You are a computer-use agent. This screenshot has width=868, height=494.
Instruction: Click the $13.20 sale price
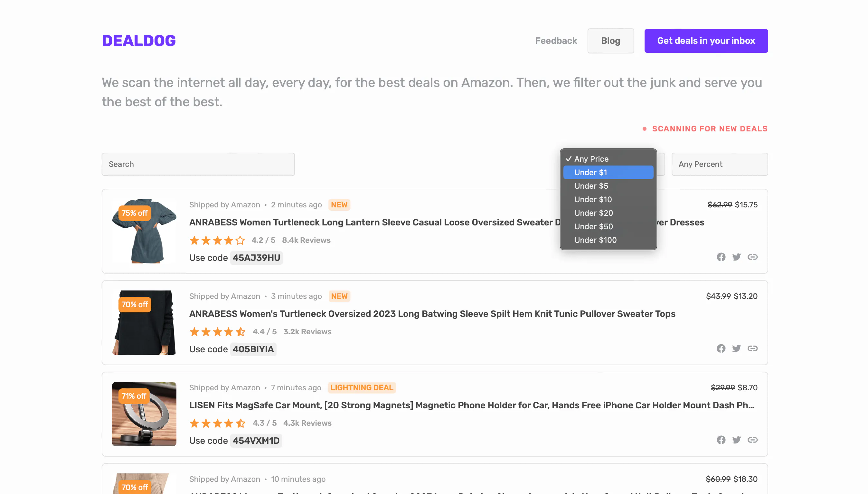(x=745, y=296)
